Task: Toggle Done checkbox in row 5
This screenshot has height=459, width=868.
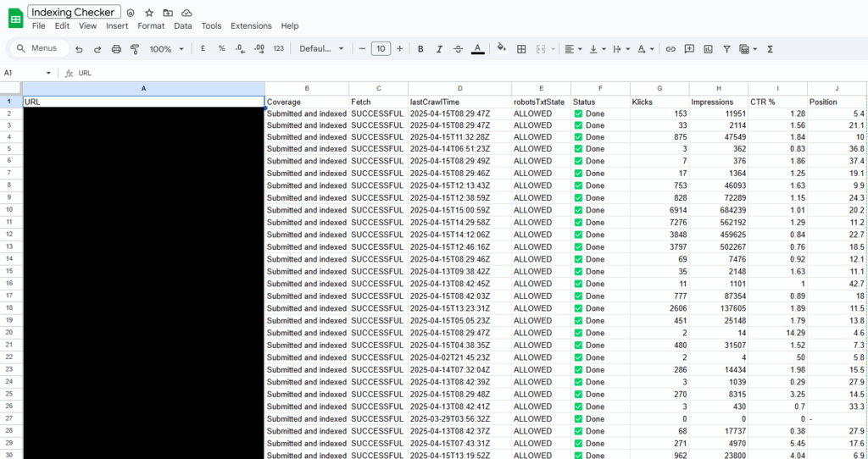Action: coord(578,149)
